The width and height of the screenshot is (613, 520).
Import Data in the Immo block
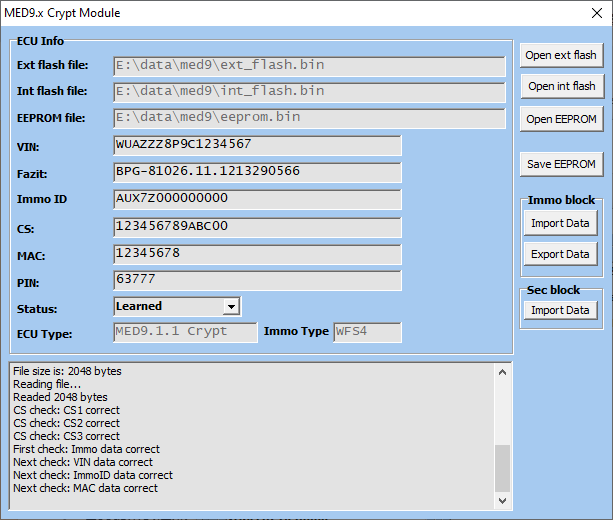[x=560, y=223]
